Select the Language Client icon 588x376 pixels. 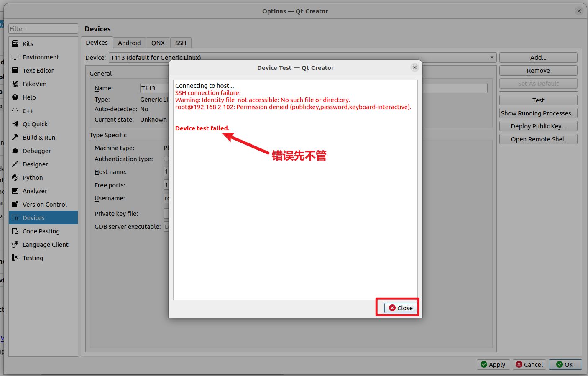(x=15, y=244)
